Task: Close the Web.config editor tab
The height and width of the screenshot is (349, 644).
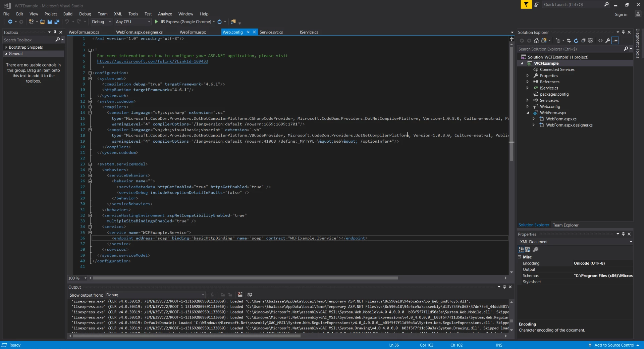Action: pyautogui.click(x=254, y=32)
